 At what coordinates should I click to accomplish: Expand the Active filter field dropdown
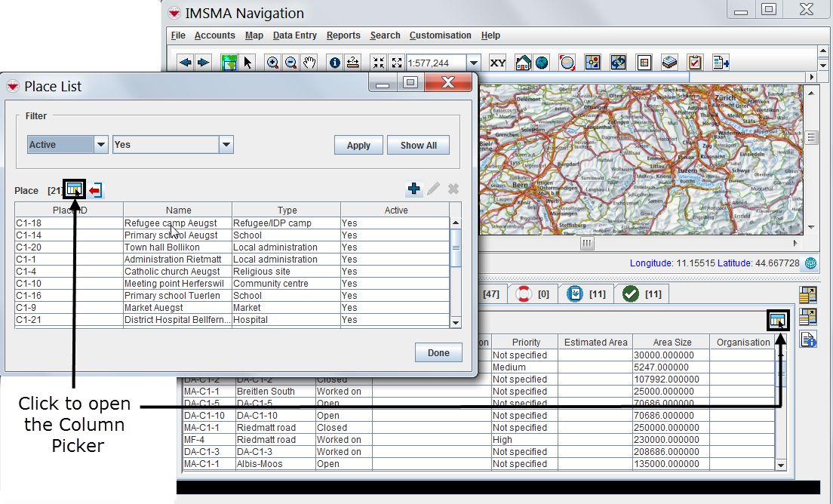coord(101,145)
